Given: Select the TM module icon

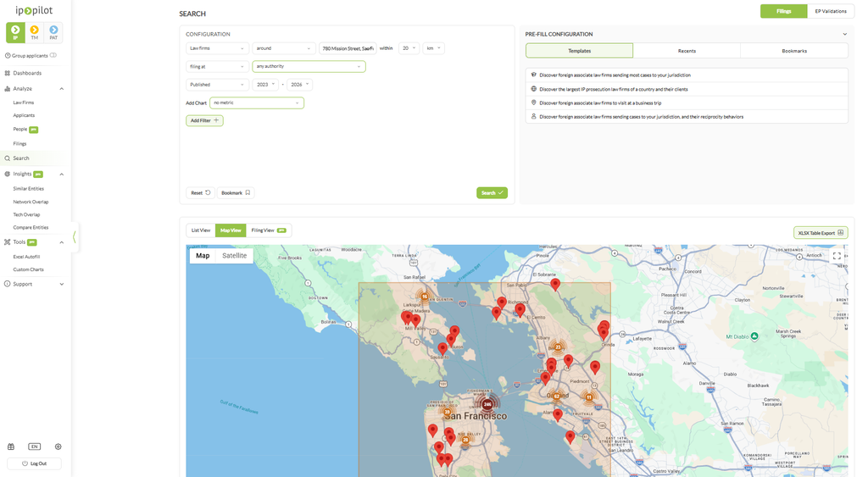Looking at the screenshot, I should pos(34,32).
